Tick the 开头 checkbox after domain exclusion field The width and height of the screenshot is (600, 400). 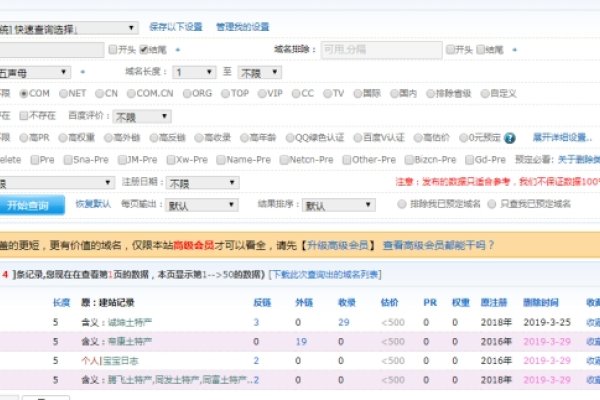coord(450,49)
